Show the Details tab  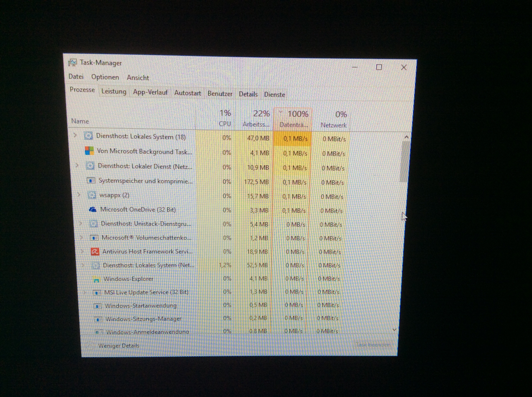coord(248,94)
